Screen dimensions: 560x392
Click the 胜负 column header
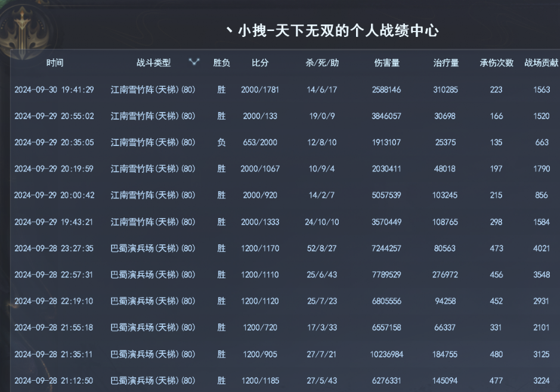(222, 63)
